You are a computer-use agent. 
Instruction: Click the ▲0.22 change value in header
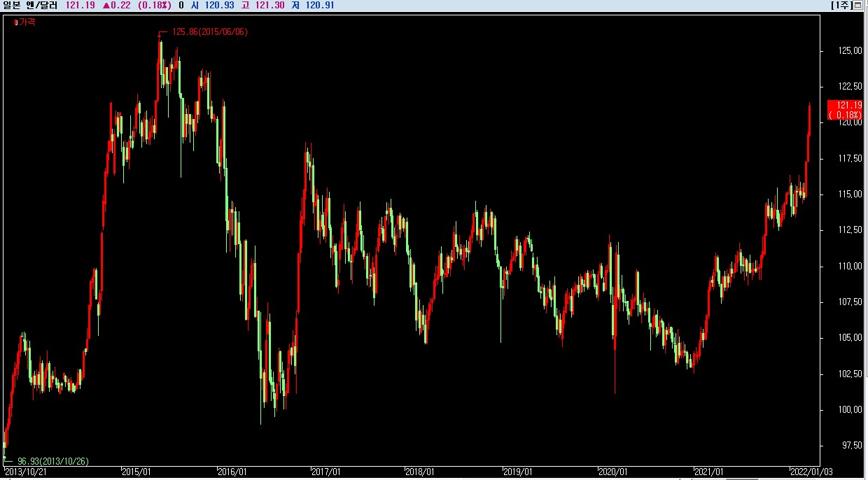click(x=116, y=5)
